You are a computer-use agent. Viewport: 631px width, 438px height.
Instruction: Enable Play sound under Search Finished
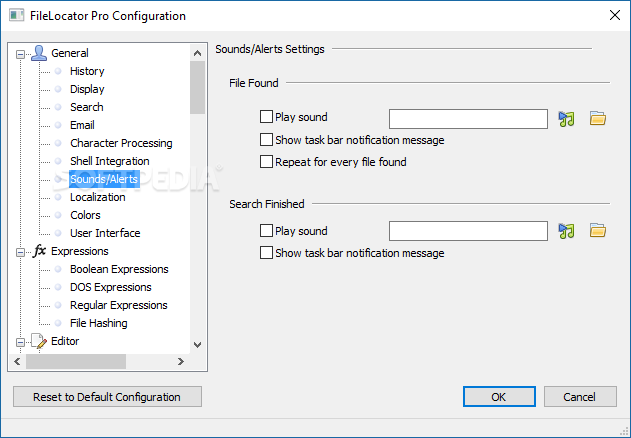(x=266, y=231)
